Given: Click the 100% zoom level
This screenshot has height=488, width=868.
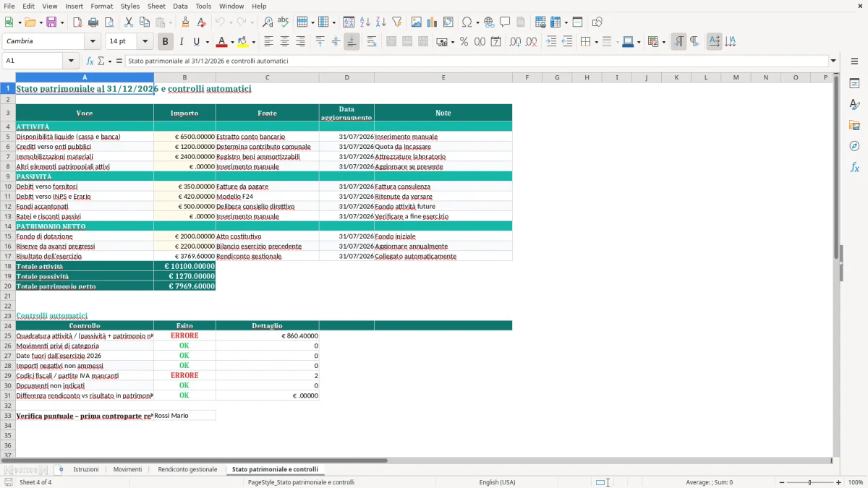Looking at the screenshot, I should point(856,482).
